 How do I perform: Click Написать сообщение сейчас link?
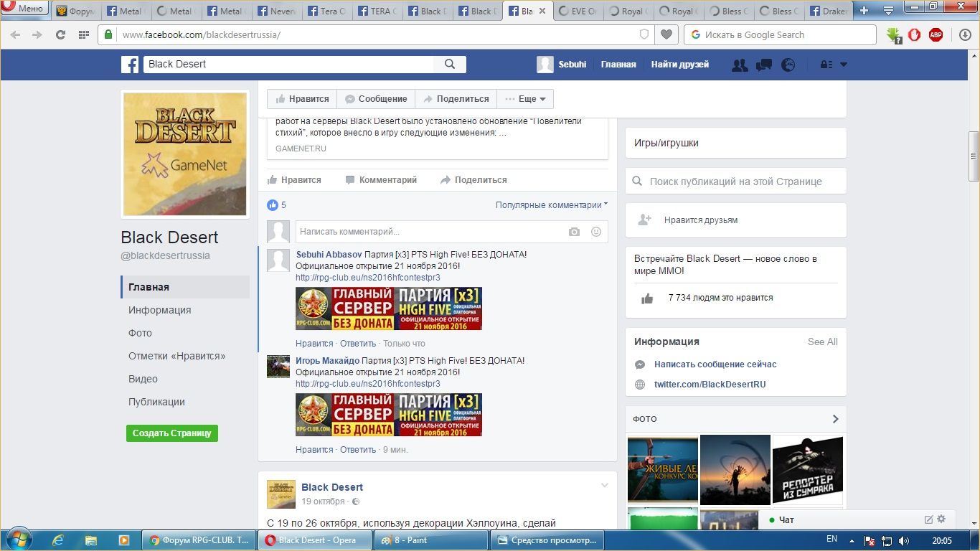(715, 364)
